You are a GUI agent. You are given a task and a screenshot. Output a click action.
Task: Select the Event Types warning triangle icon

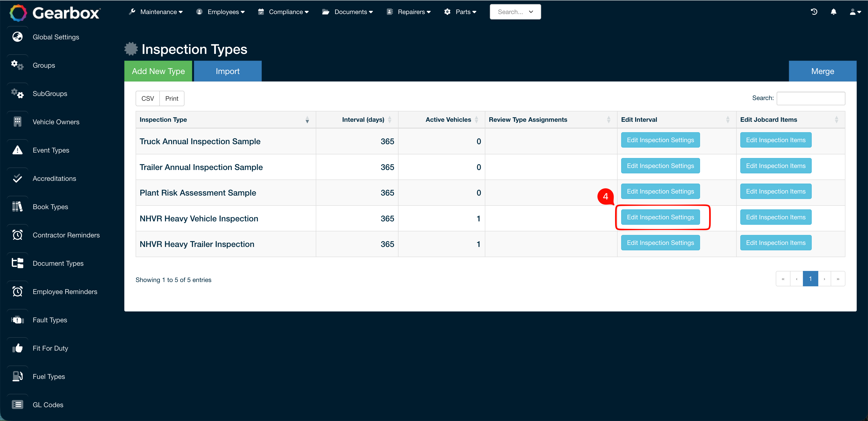tap(18, 150)
